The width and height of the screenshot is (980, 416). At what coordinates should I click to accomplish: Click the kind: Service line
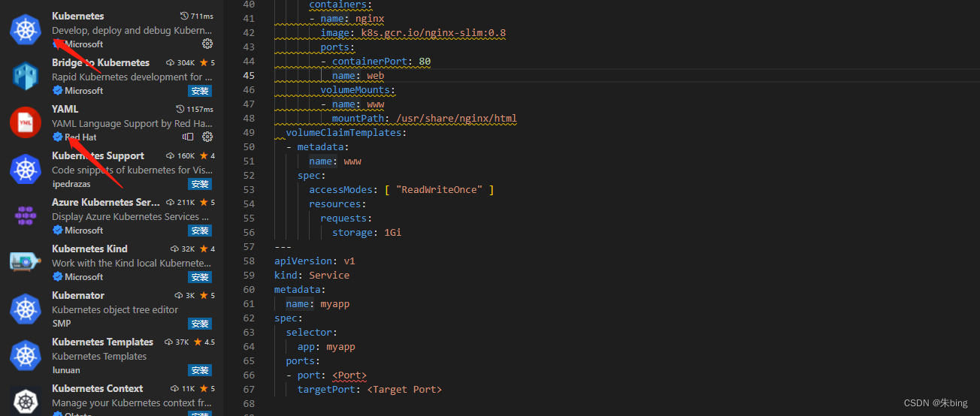312,275
